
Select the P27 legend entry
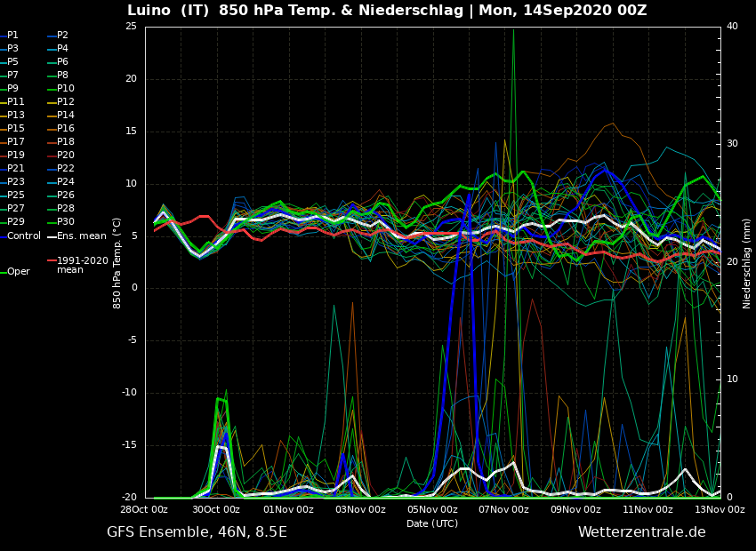16,209
